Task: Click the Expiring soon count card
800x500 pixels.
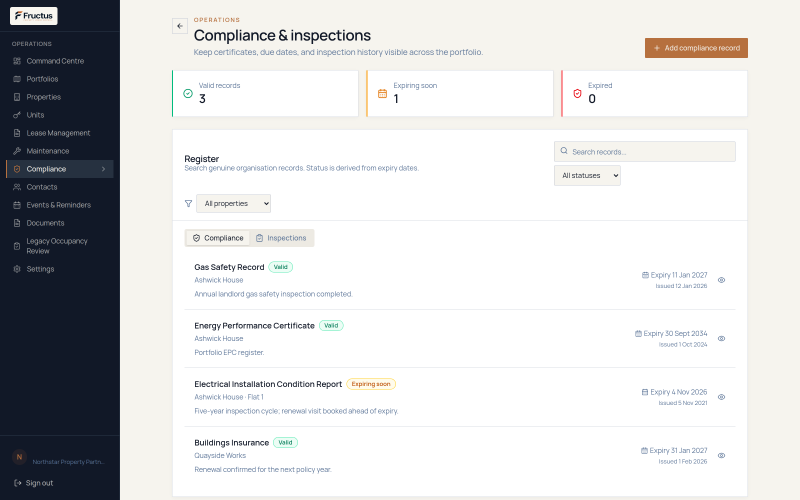Action: (460, 93)
